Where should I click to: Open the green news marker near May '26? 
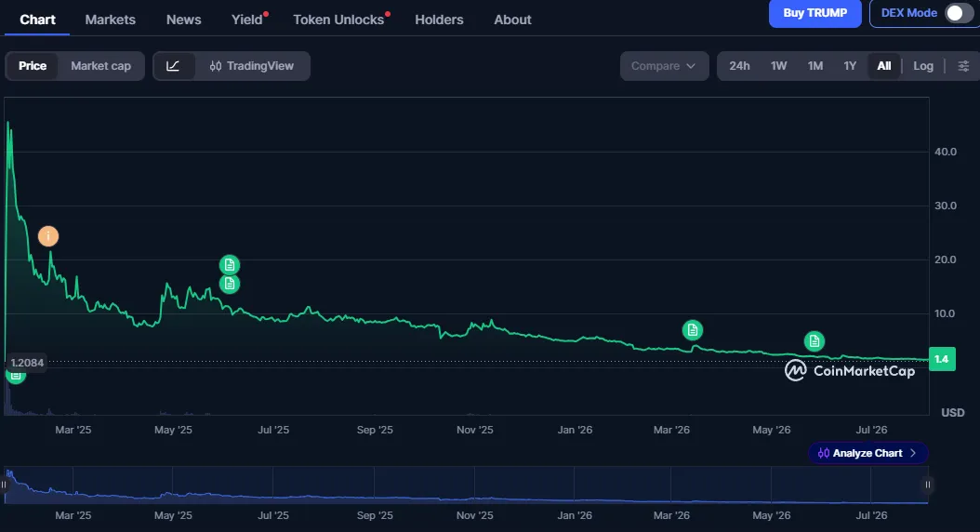click(x=814, y=340)
